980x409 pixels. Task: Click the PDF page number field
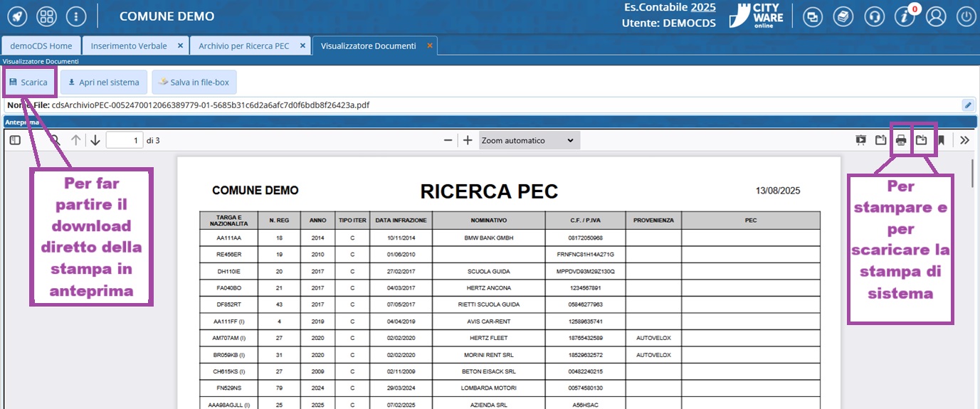tap(124, 140)
